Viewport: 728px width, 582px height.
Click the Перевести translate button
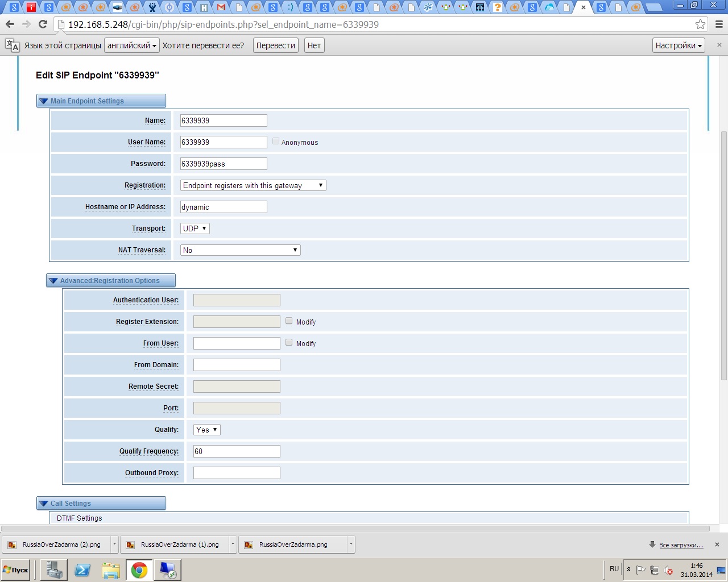click(x=275, y=45)
